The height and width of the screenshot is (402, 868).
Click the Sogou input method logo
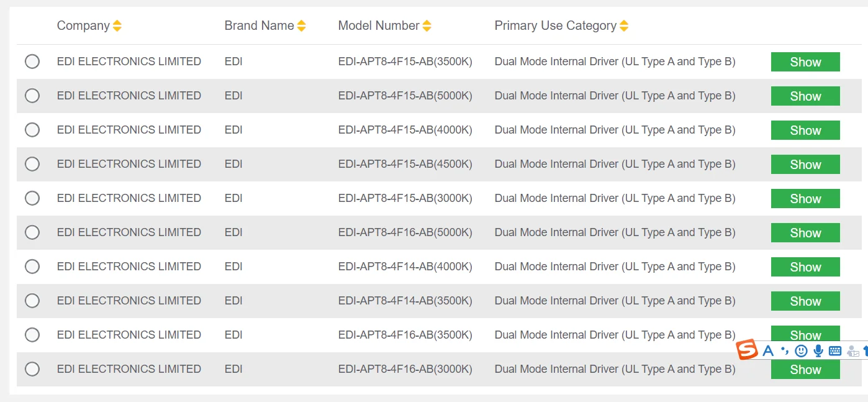pos(748,350)
